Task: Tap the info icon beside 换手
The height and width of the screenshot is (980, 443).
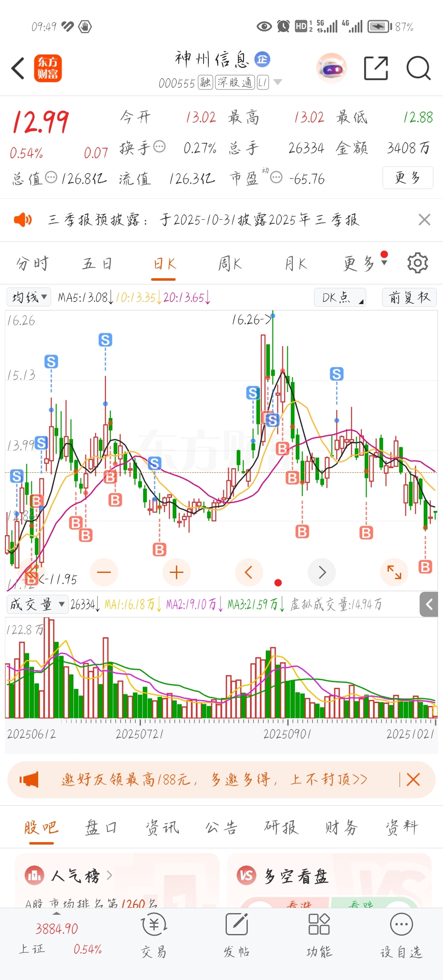Action: (159, 147)
